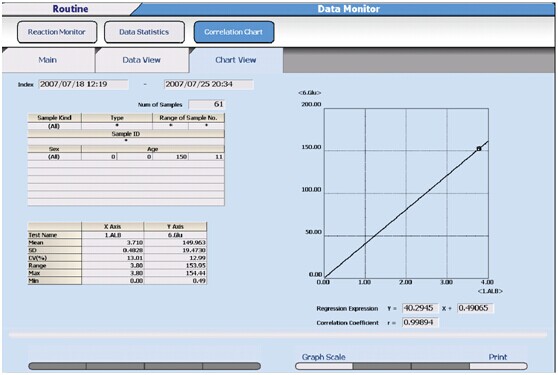Switch to the Main tab
Viewport: 558px width, 375px height.
[48, 60]
